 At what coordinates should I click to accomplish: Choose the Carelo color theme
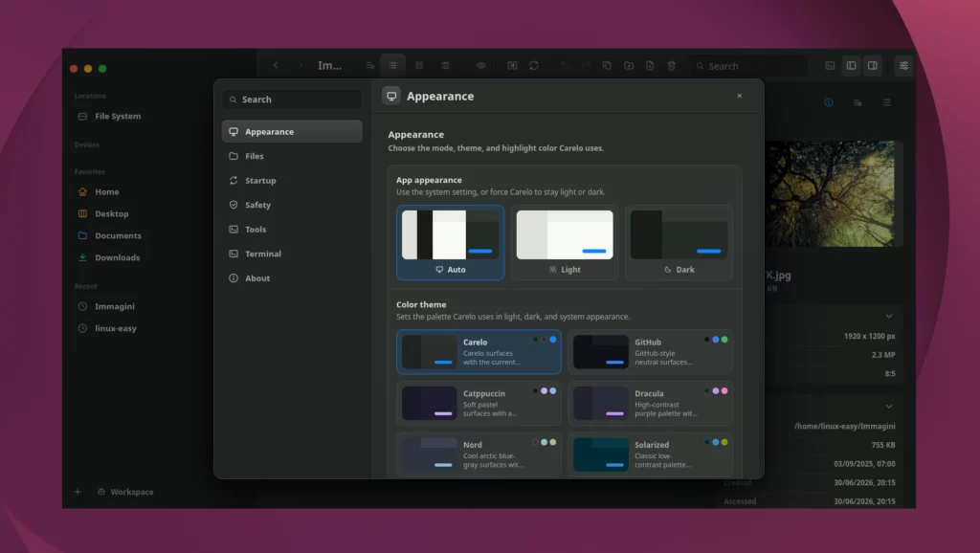479,352
